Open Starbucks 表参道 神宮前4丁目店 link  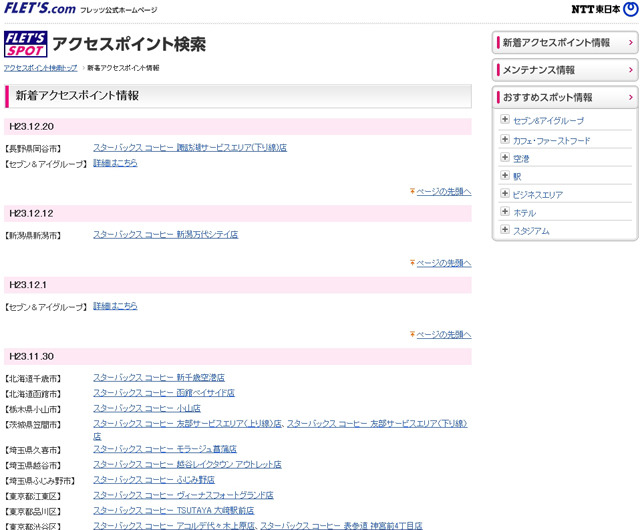tap(341, 525)
